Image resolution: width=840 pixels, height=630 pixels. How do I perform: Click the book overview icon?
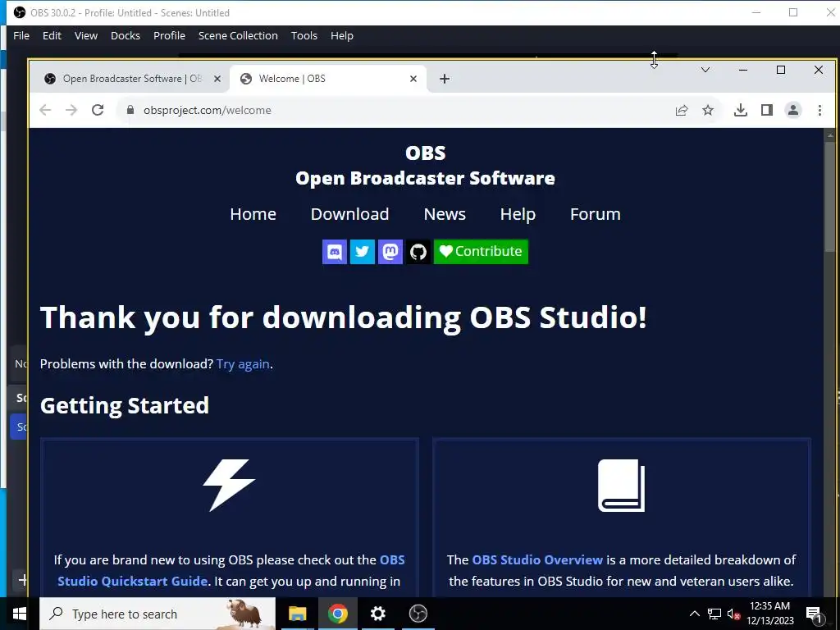click(x=622, y=486)
